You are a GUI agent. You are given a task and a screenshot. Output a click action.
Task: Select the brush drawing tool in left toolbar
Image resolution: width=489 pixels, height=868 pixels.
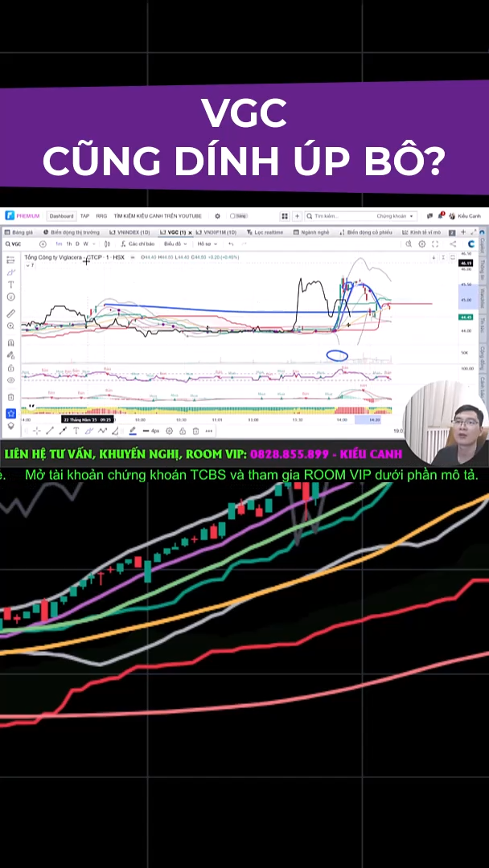point(10,272)
